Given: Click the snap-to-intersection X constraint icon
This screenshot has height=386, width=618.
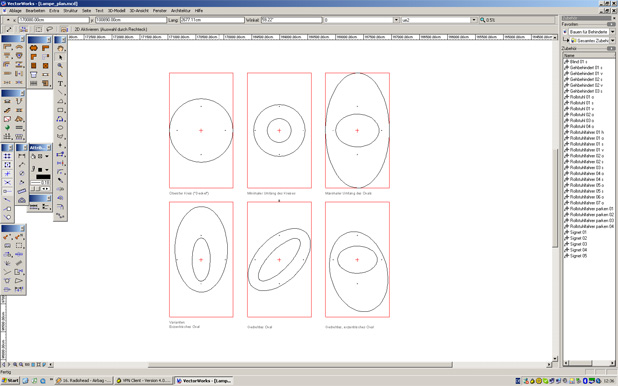Looking at the screenshot, I should (7, 183).
